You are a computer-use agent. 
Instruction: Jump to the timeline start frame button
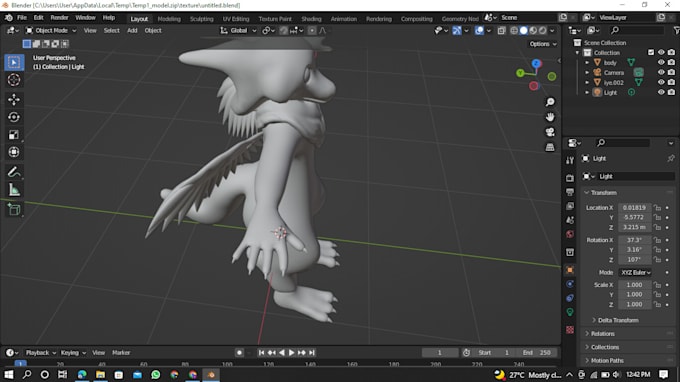tap(261, 353)
